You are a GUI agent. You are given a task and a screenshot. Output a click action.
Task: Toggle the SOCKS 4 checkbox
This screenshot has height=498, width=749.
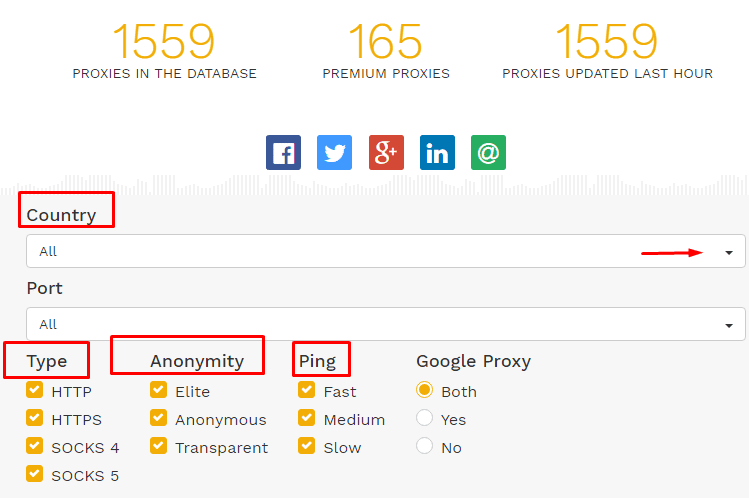[34, 446]
